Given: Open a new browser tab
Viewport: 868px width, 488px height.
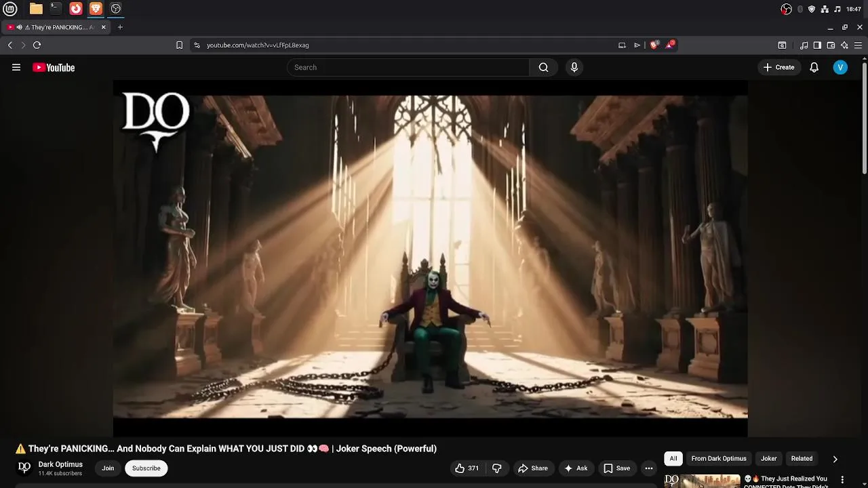Looking at the screenshot, I should 120,27.
